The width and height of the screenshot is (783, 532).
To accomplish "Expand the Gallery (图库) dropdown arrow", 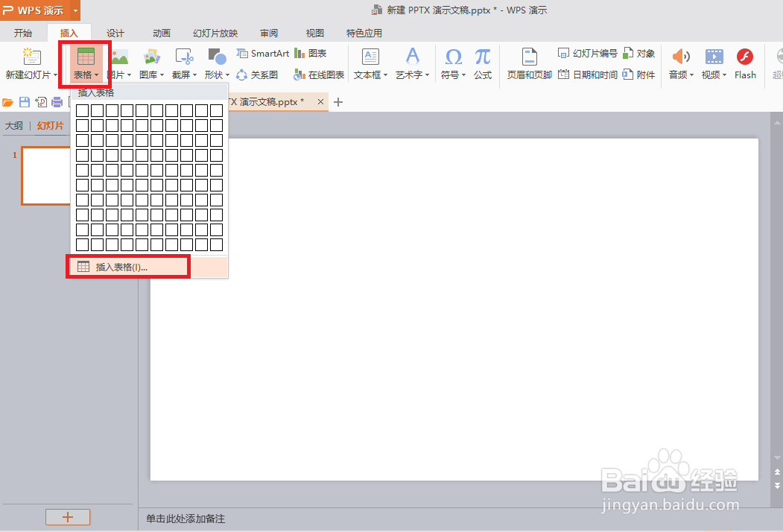I will (x=162, y=75).
